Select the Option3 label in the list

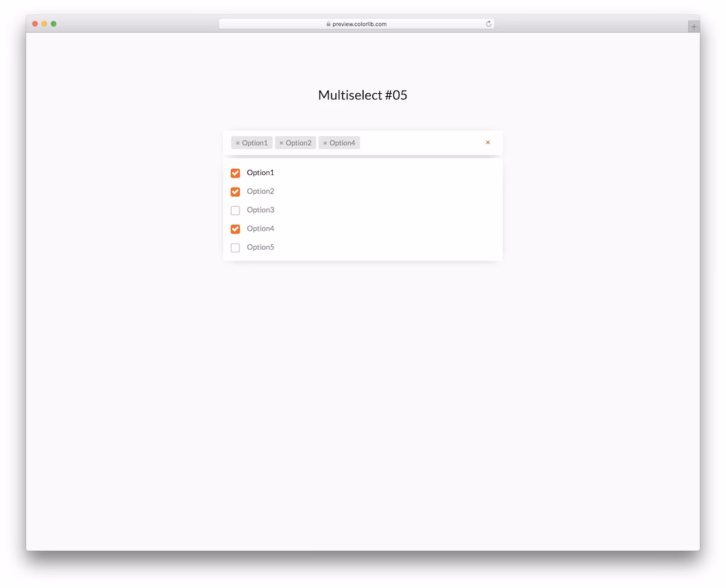(260, 210)
